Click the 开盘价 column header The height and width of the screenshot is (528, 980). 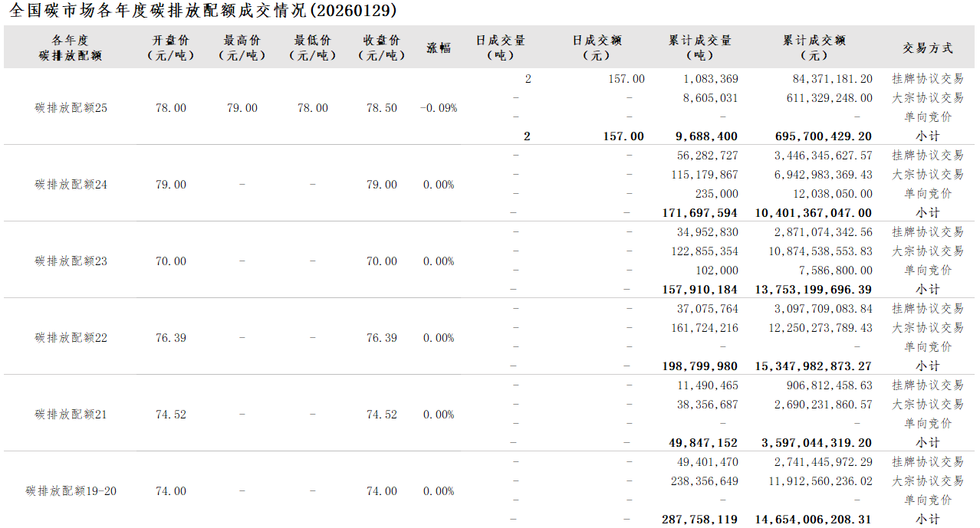click(170, 48)
